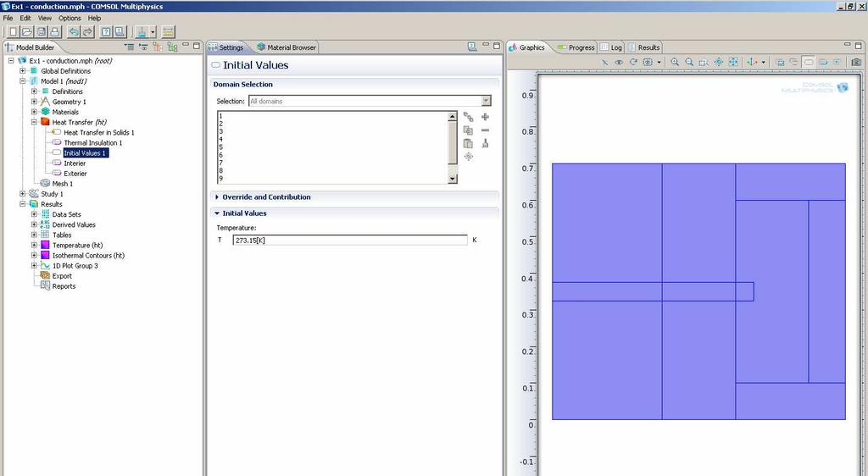Click the camera Image Snapshot icon
The height and width of the screenshot is (476, 868).
tap(856, 62)
